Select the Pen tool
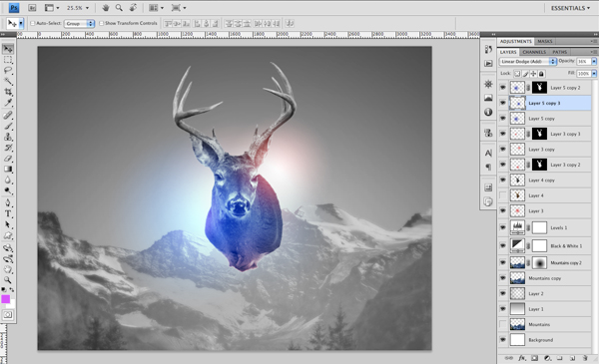 pos(8,202)
